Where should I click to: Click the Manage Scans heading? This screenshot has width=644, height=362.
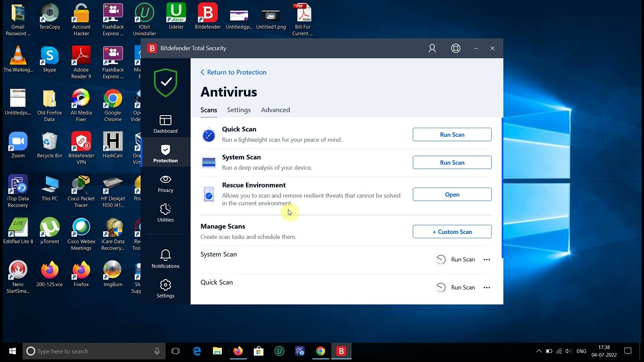(223, 227)
